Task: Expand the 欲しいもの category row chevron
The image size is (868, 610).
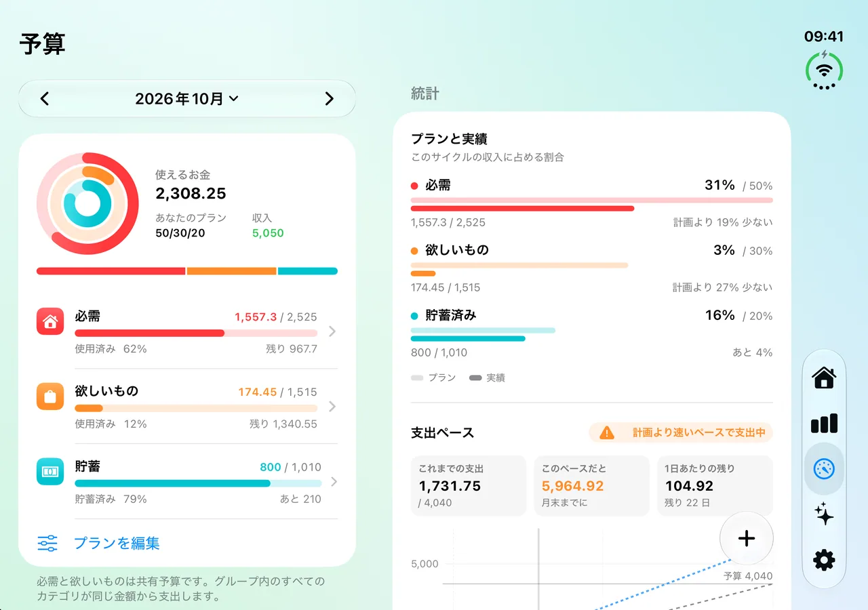Action: [332, 407]
